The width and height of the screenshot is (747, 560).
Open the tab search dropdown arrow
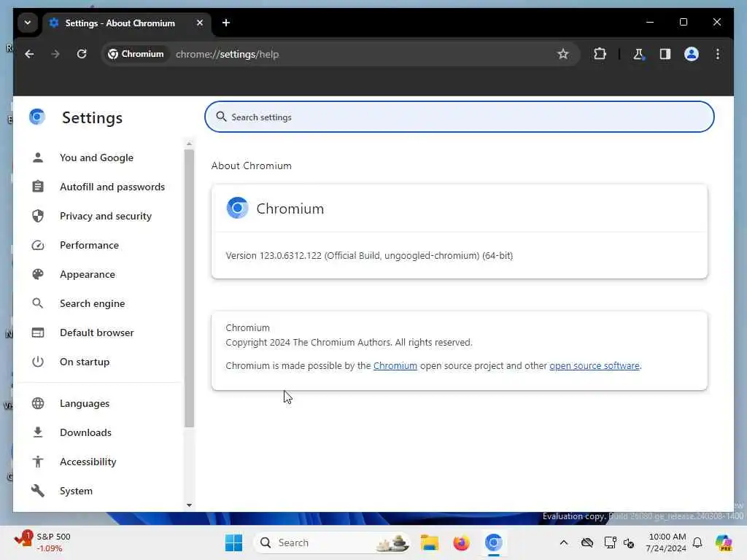28,23
